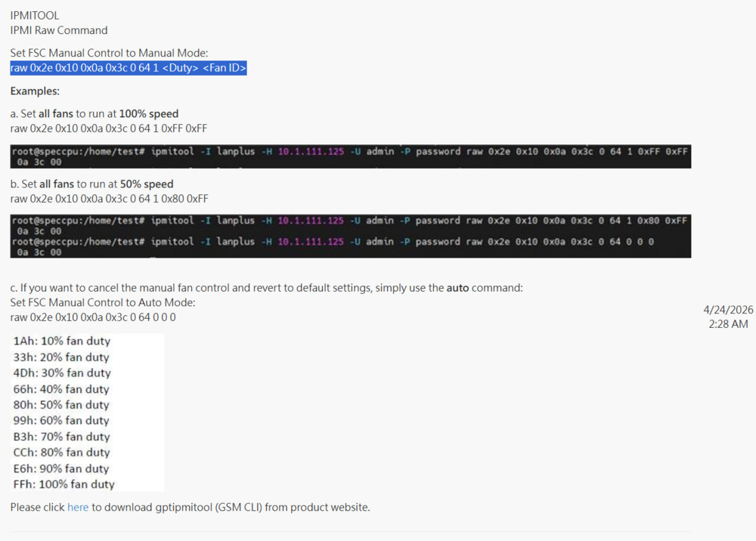Click the auto mode raw command ending 0 0 0
Screen dimensions: 756x541
93,317
